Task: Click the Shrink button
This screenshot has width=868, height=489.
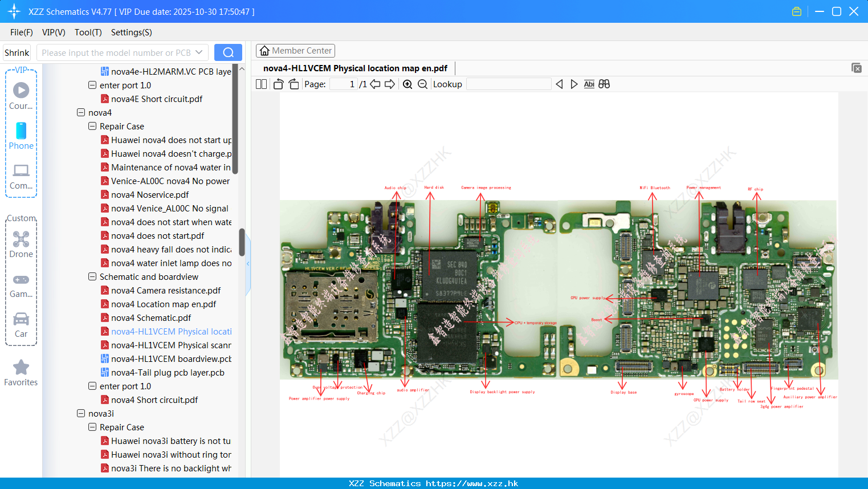Action: [x=17, y=52]
